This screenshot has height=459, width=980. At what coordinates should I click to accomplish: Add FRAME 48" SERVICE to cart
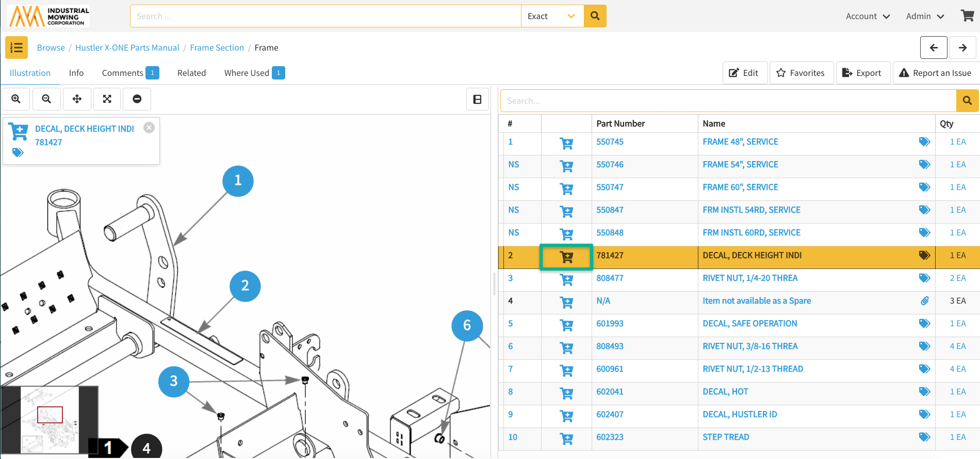click(566, 144)
